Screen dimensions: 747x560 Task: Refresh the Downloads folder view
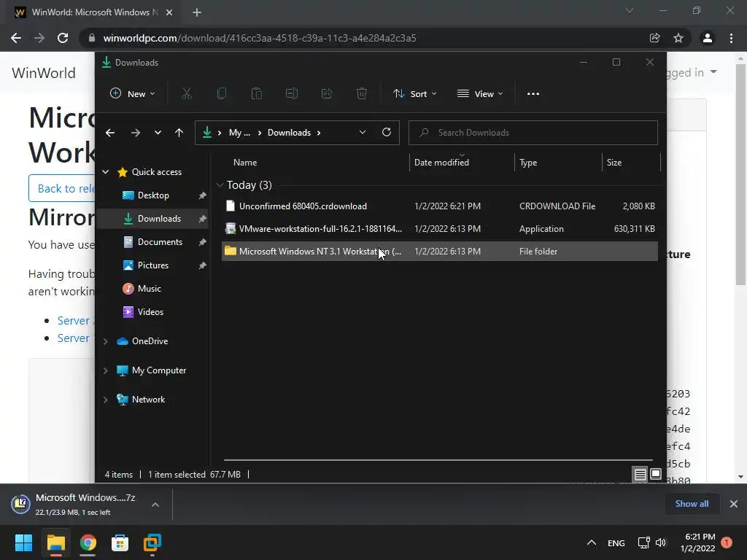pos(387,133)
